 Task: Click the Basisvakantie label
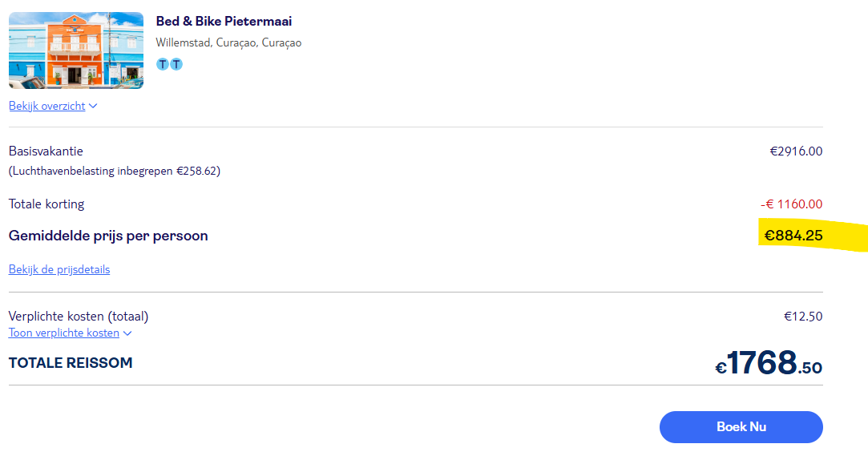[x=46, y=151]
